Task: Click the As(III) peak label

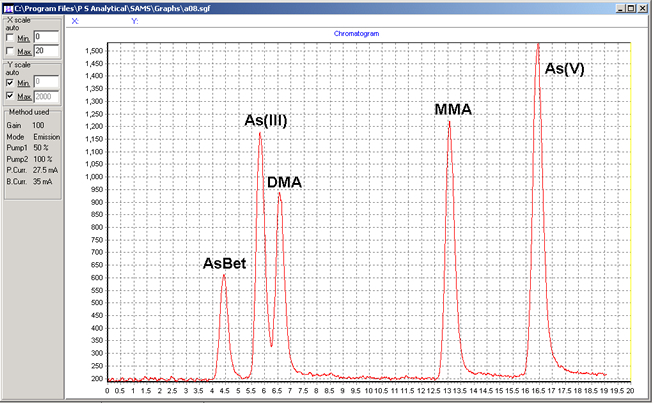Action: [x=266, y=120]
